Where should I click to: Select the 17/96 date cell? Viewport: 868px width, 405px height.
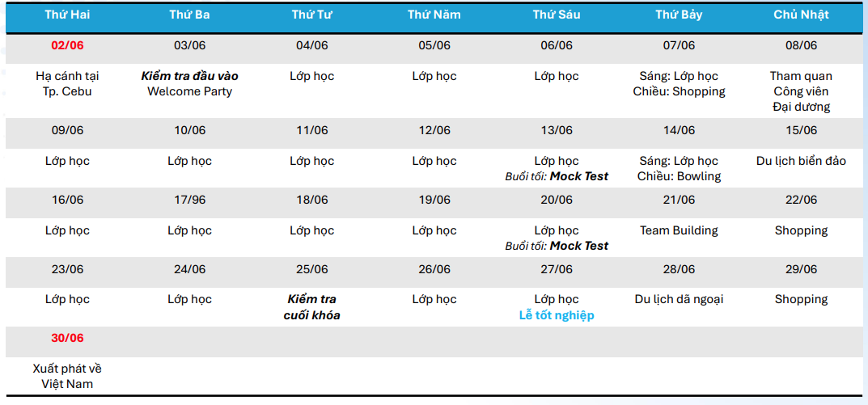pyautogui.click(x=190, y=200)
